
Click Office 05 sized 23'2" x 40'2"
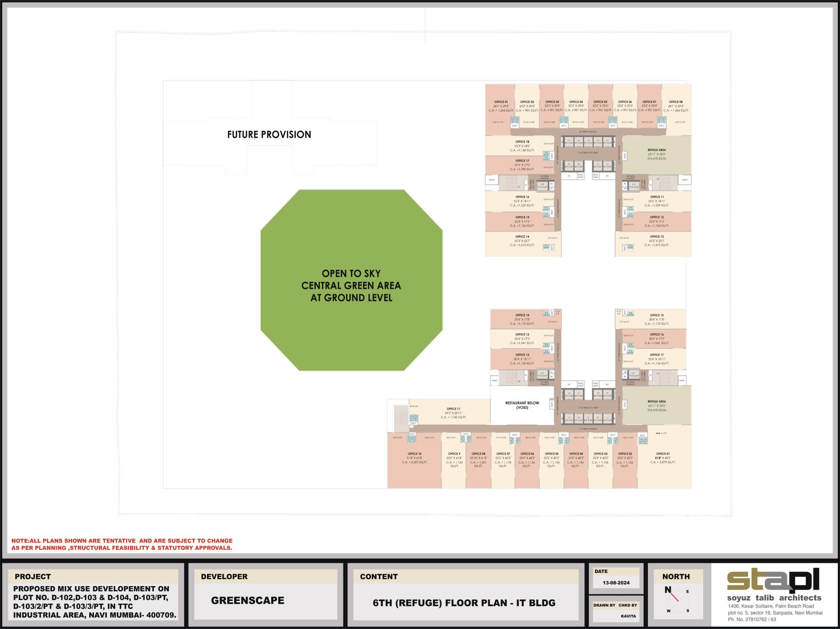point(552,460)
